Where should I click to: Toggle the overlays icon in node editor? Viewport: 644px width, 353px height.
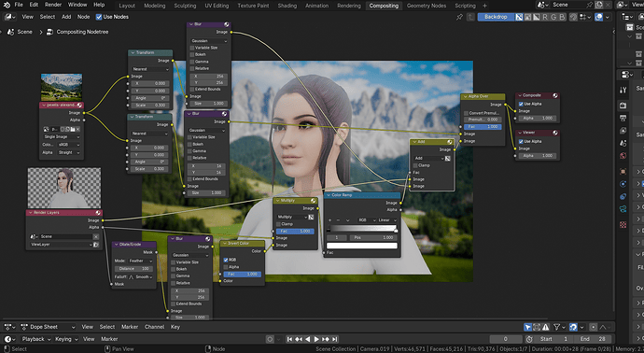[599, 17]
